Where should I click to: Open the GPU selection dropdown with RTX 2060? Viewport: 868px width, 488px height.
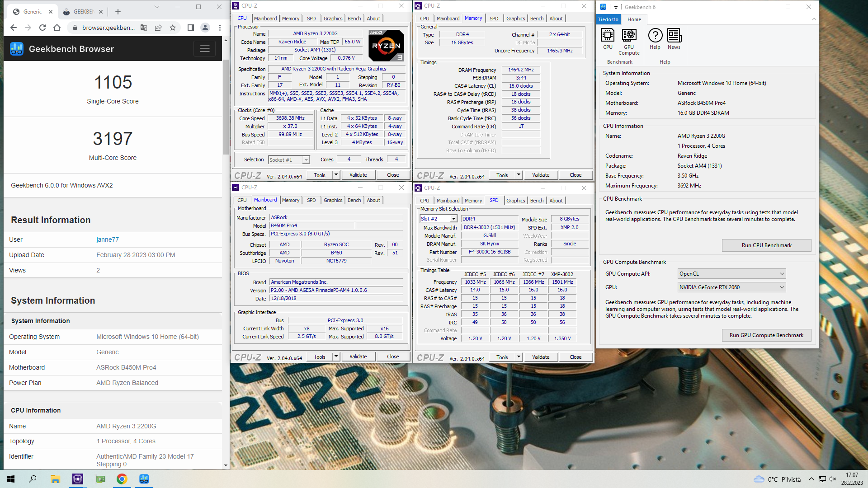[731, 287]
